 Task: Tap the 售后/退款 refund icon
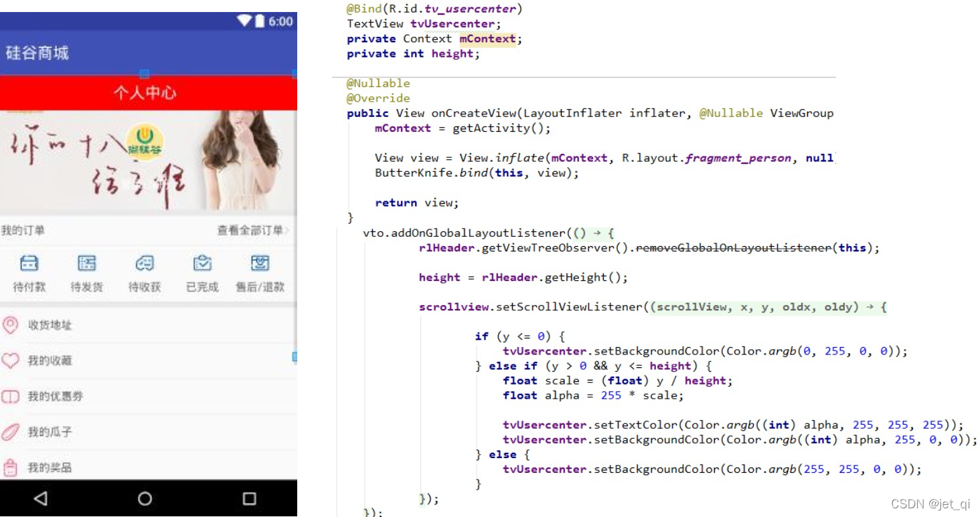coord(260,264)
